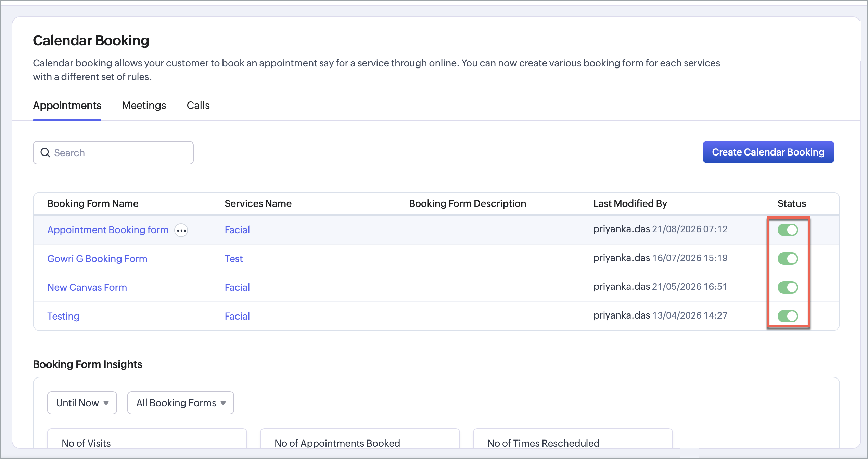Open New Canvas Form

pyautogui.click(x=87, y=287)
